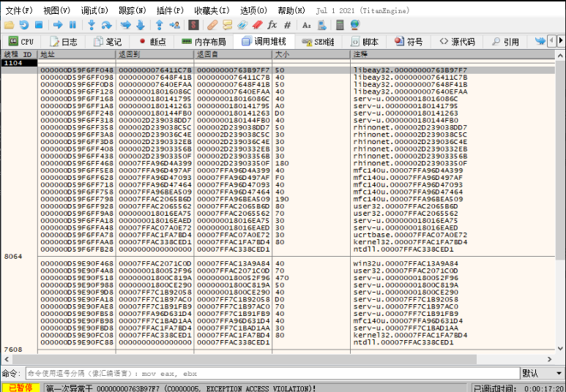Switch to the 源代码 source tab
The width and height of the screenshot is (566, 392).
(457, 42)
